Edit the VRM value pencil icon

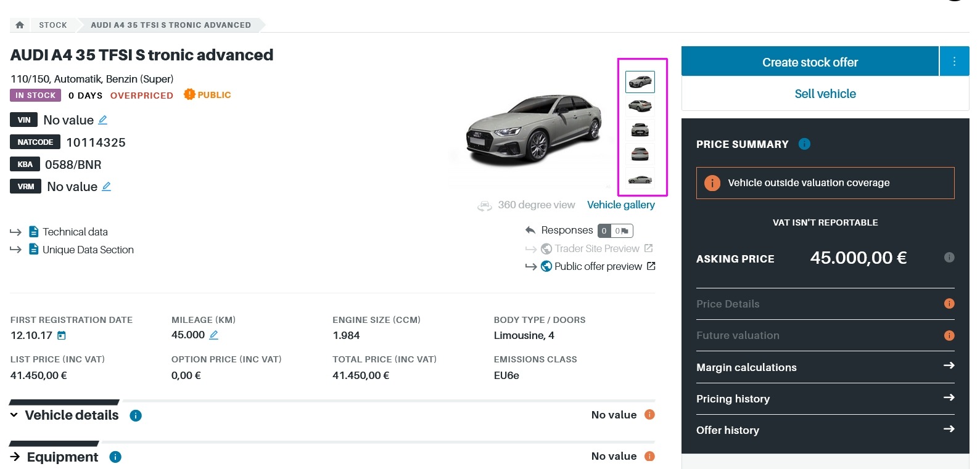click(x=107, y=187)
